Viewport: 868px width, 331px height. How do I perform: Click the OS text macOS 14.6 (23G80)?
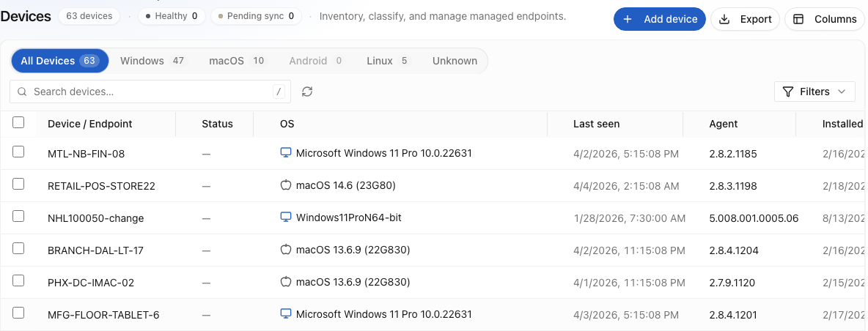coord(346,186)
